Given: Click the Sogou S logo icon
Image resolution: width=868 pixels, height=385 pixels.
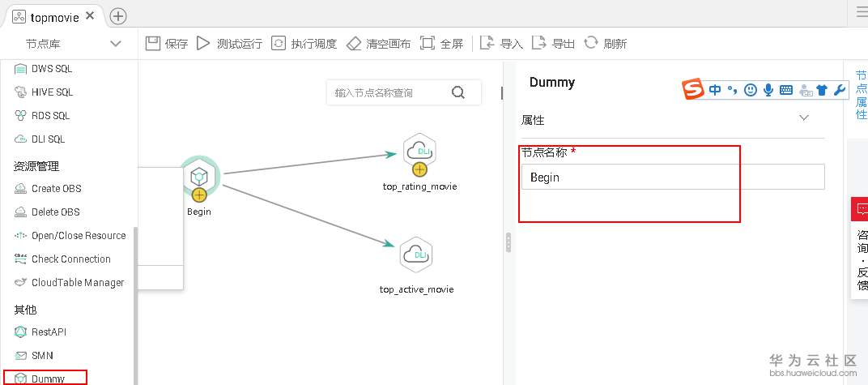Looking at the screenshot, I should [692, 89].
